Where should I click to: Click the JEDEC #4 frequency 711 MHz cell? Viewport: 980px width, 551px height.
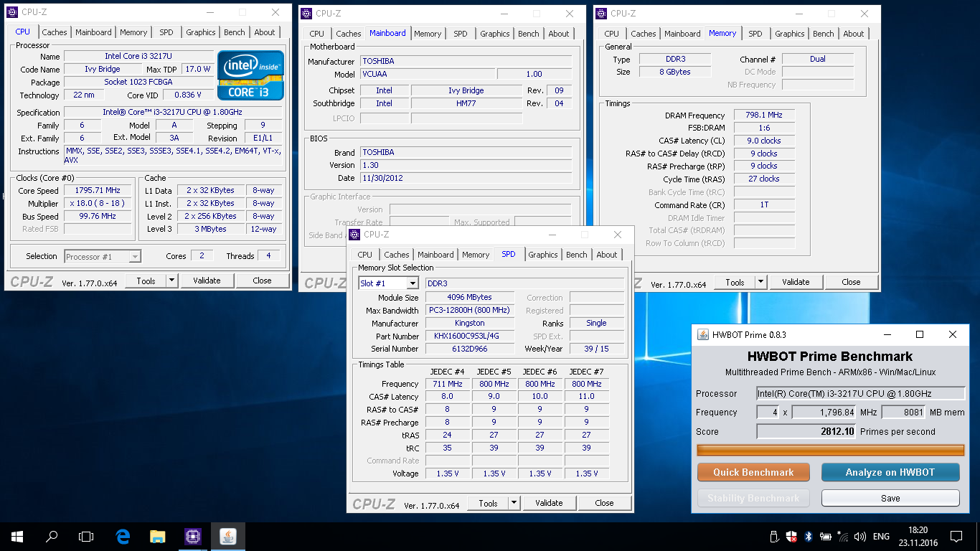(447, 384)
